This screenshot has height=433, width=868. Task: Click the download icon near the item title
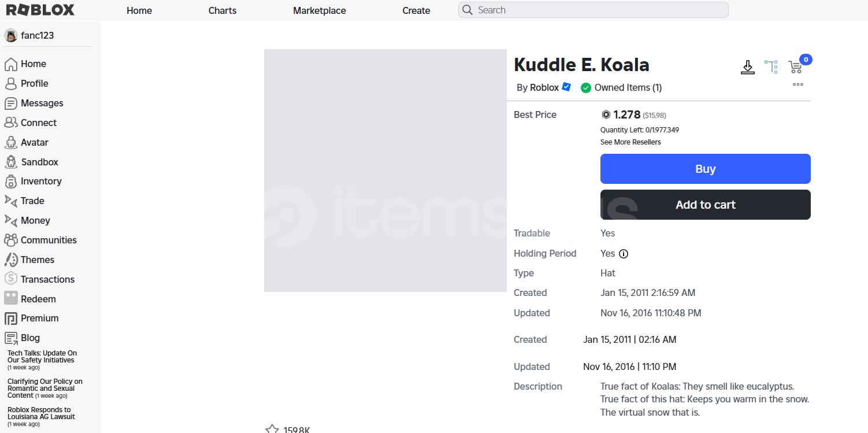(x=748, y=67)
